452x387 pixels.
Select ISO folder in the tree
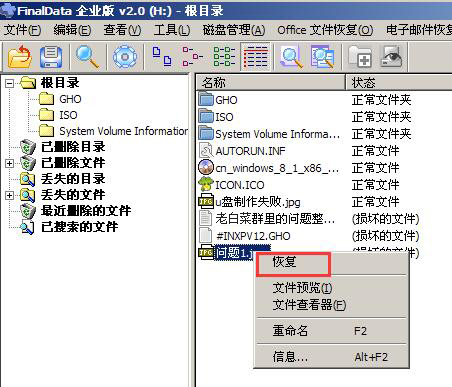68,115
